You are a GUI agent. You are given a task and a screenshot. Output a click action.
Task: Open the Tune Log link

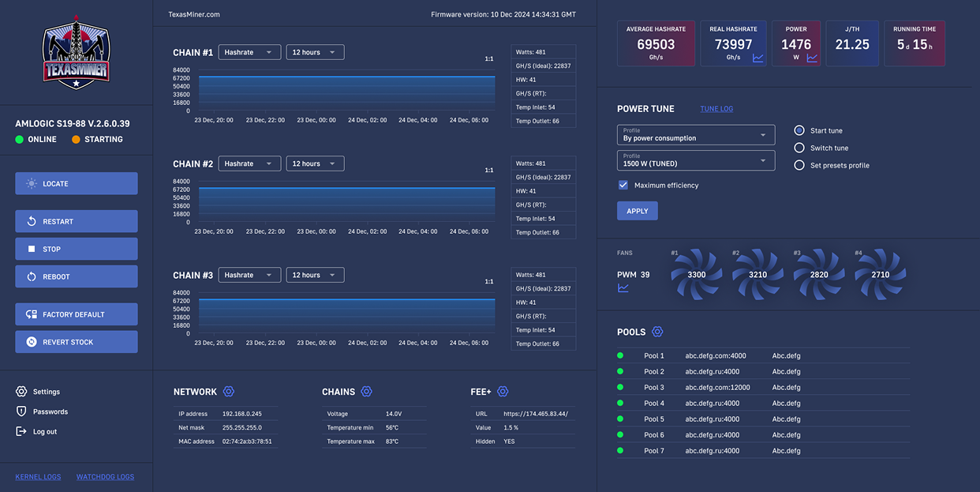coord(716,108)
